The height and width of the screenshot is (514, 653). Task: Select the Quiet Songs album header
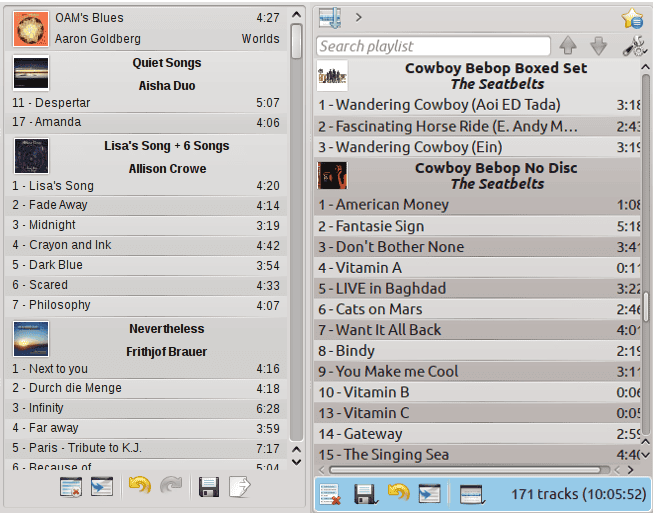point(146,73)
